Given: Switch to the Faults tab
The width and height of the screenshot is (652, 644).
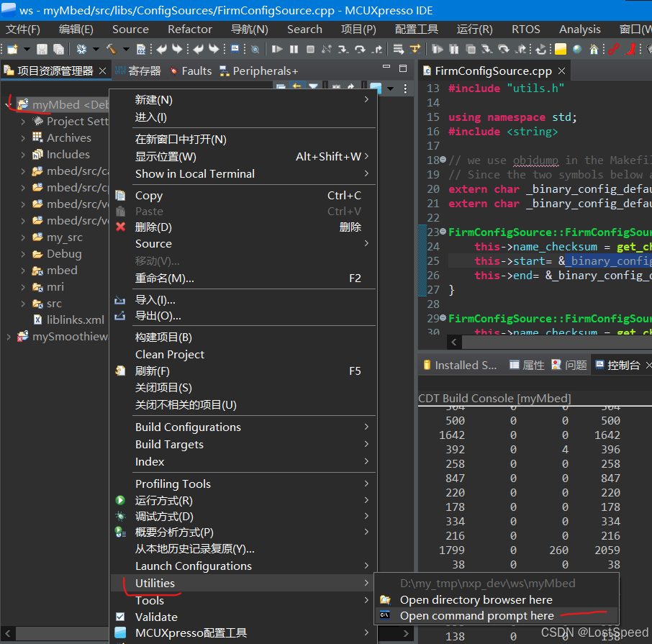Looking at the screenshot, I should tap(191, 71).
